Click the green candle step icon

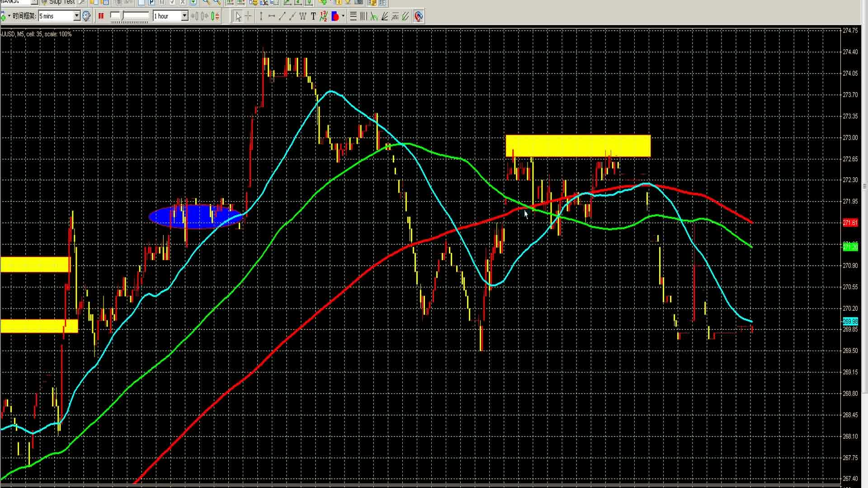click(x=213, y=17)
